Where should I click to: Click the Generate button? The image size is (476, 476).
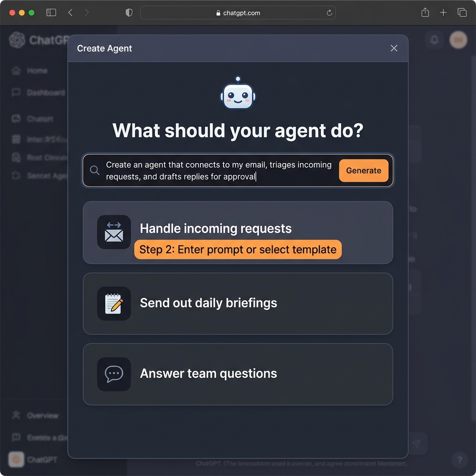(x=364, y=171)
